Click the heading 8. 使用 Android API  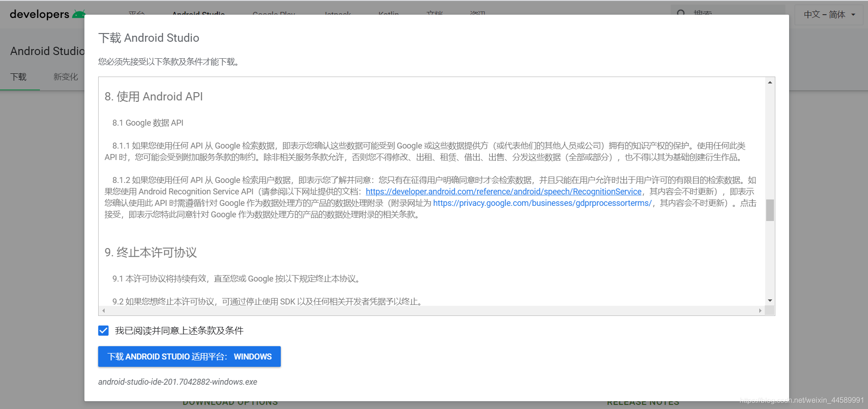click(154, 97)
